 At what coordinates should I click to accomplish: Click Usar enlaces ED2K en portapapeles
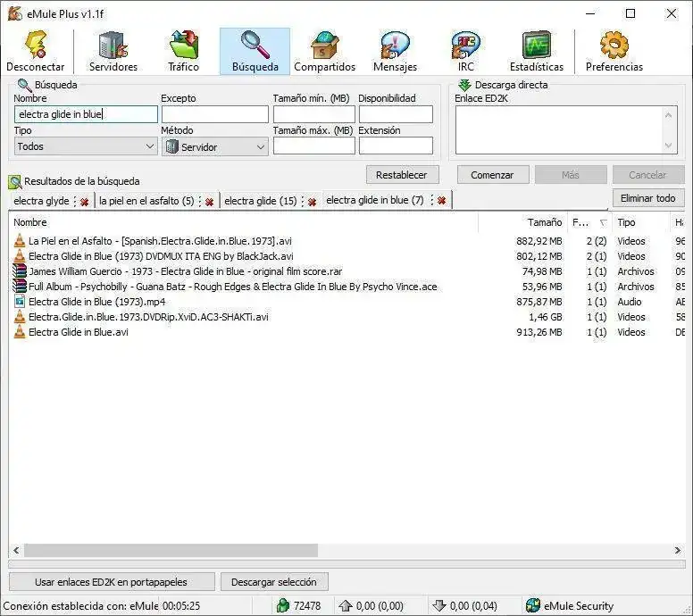112,582
